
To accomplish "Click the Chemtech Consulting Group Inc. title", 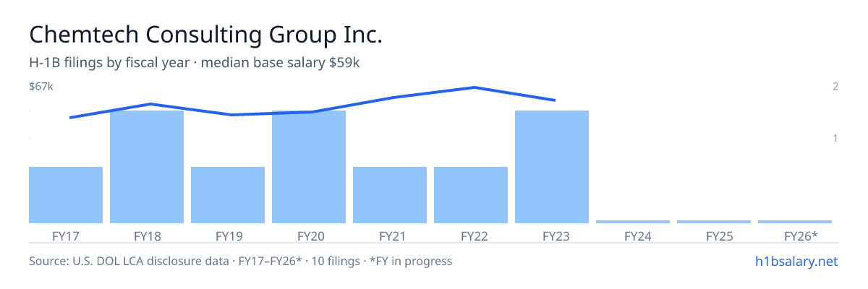I will [x=205, y=35].
